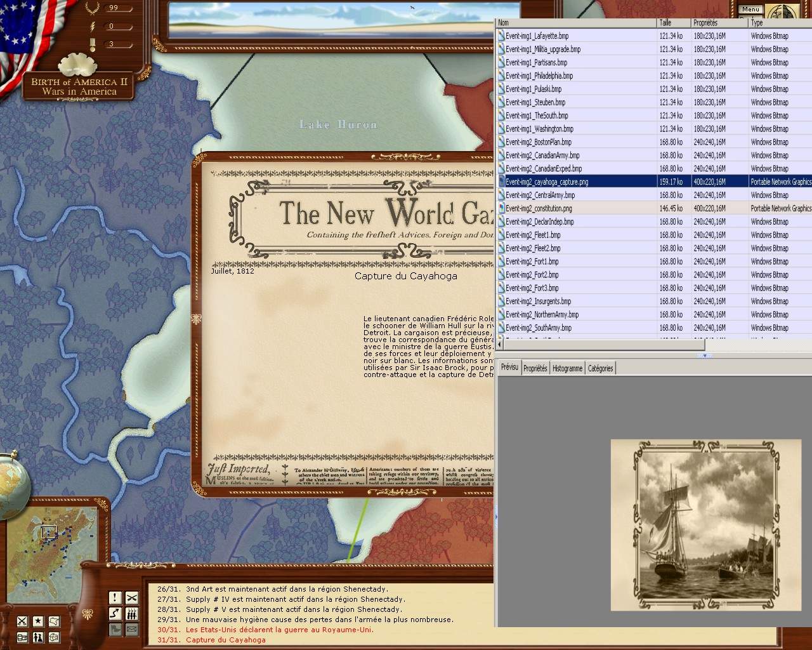
Task: Click the winding path movement filter icon
Action: 115,613
